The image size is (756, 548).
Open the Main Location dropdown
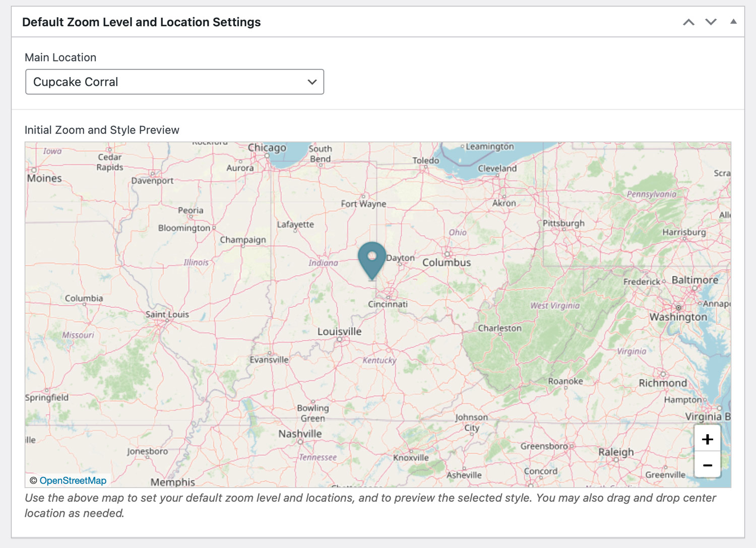(x=174, y=82)
